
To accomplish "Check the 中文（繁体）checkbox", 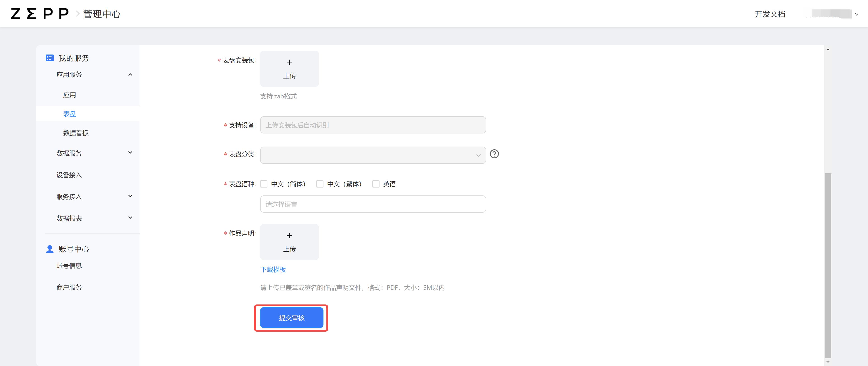I will 320,184.
